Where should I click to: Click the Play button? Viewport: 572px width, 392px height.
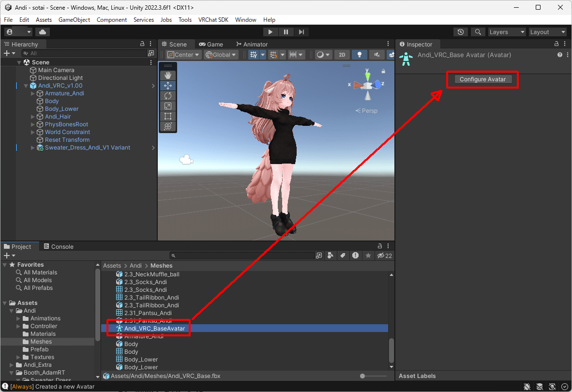click(x=271, y=32)
